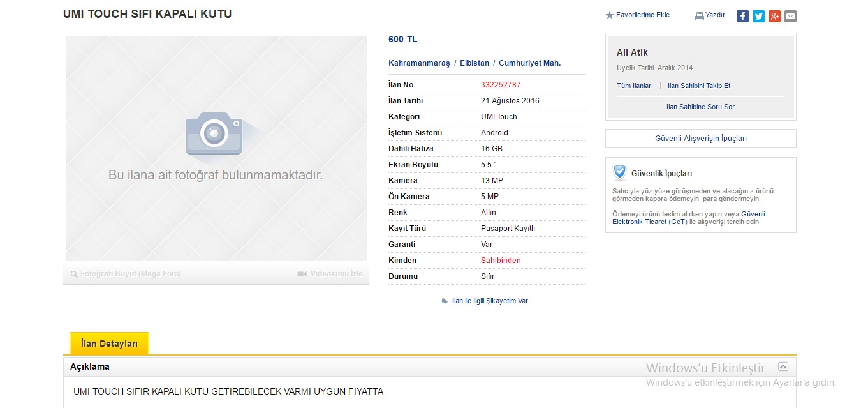The height and width of the screenshot is (408, 868).
Task: Click the 5.5 " screen size value
Action: pos(489,165)
